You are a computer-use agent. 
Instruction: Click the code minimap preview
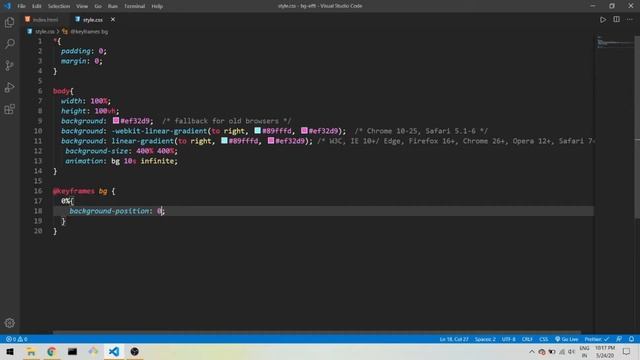[614, 42]
